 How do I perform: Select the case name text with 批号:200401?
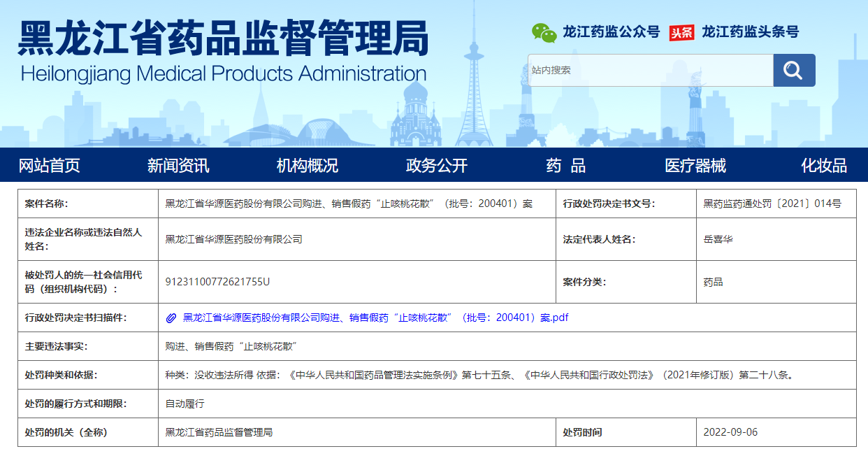tap(349, 204)
